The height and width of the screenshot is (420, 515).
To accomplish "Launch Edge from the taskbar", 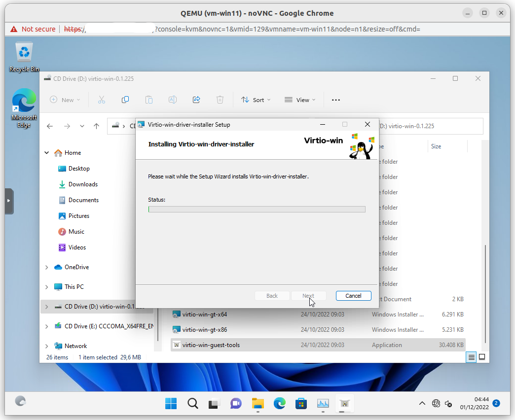I will click(280, 404).
